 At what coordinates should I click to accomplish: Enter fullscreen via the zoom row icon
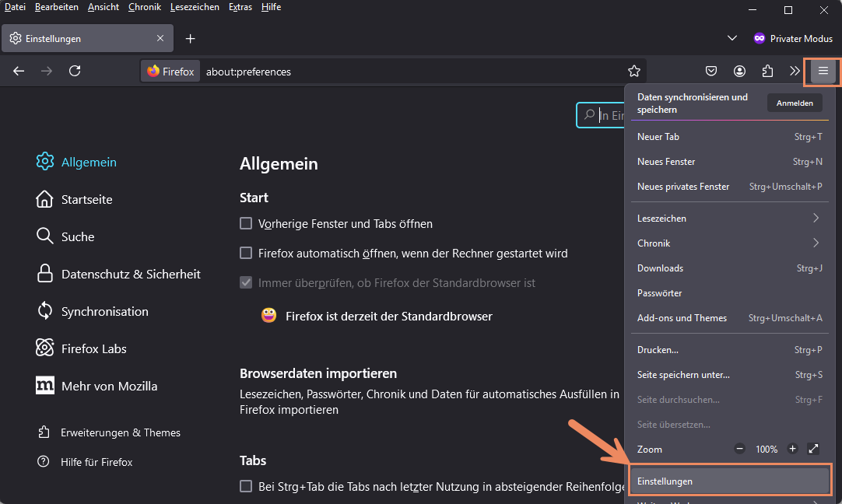tap(813, 449)
